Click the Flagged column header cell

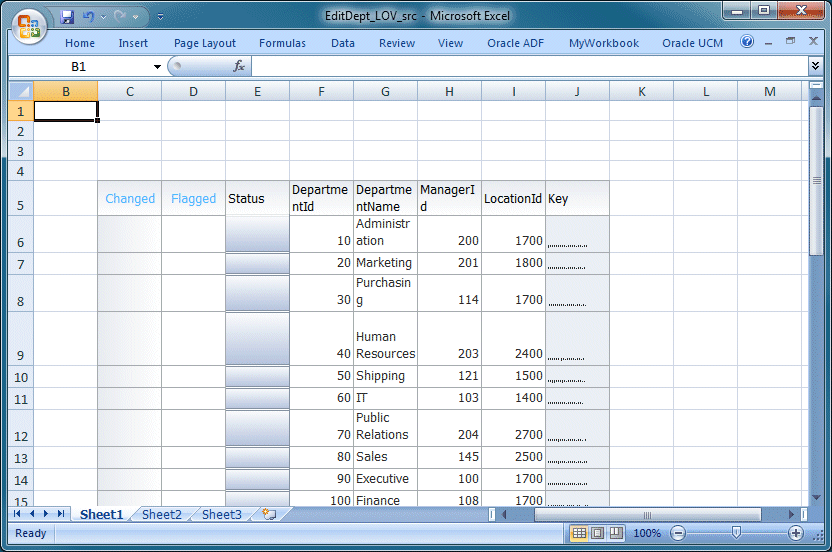[x=194, y=199]
